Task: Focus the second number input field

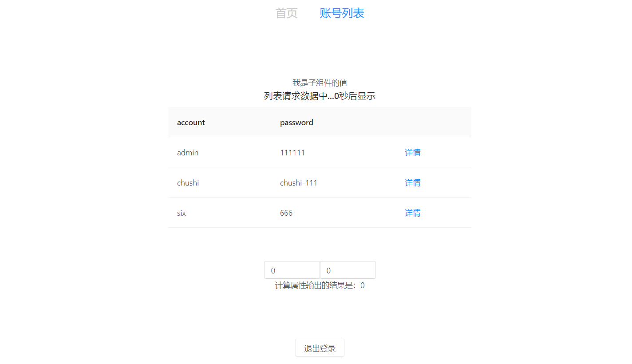Action: [x=348, y=270]
